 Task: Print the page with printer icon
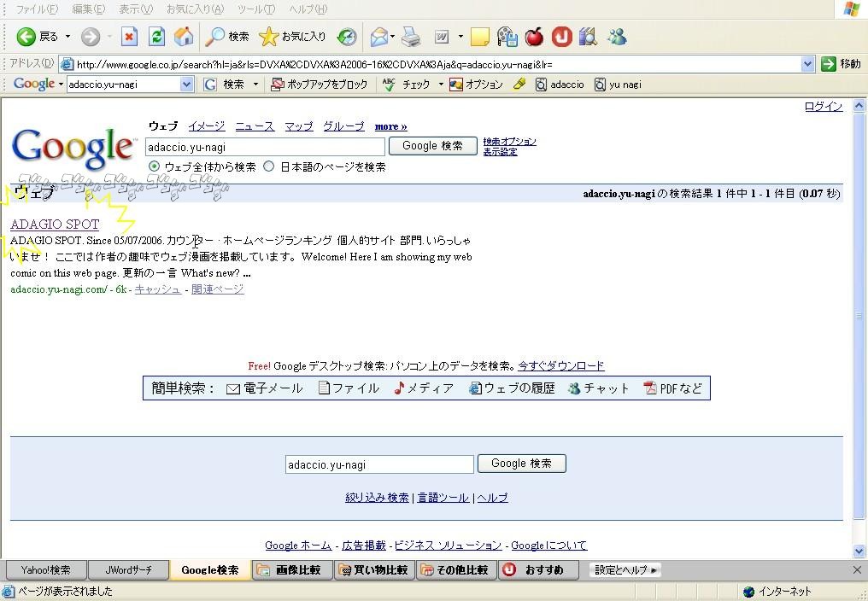pyautogui.click(x=411, y=37)
